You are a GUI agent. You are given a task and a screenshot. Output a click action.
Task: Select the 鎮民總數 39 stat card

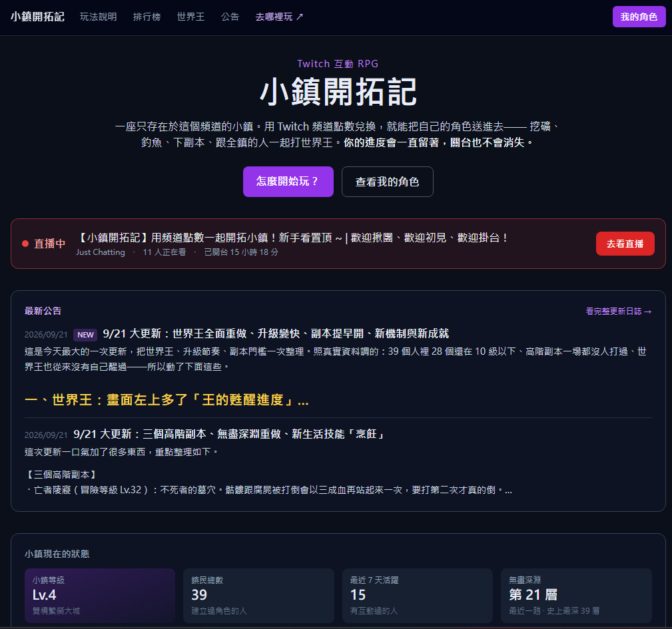[258, 596]
